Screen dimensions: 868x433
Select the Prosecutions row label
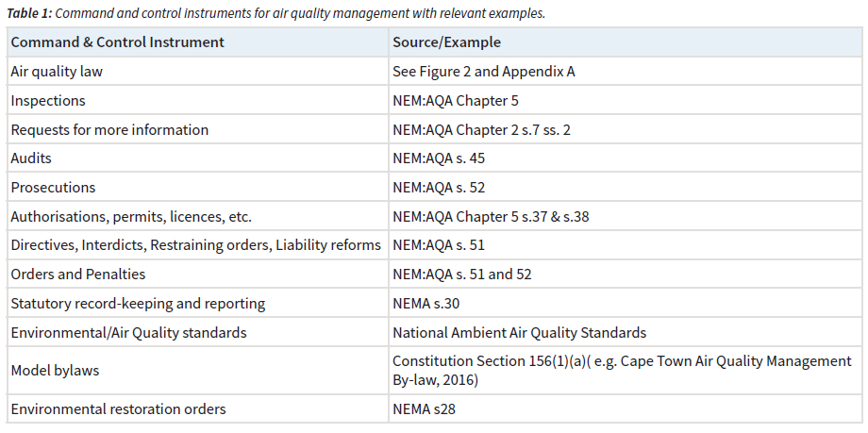tap(53, 188)
